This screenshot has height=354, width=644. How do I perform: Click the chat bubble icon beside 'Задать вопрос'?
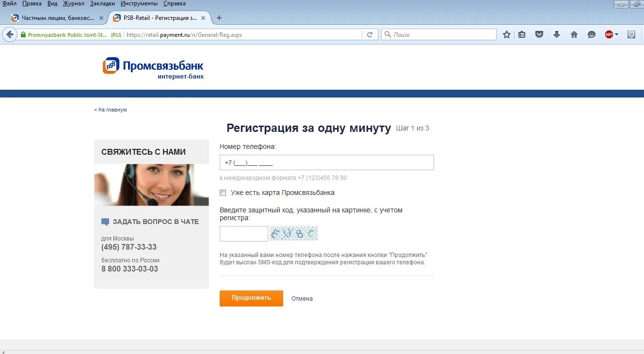105,222
